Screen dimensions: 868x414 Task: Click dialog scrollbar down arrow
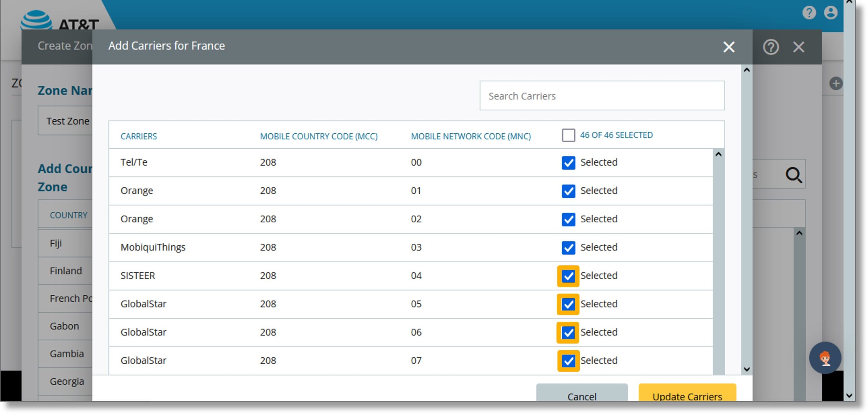click(746, 369)
